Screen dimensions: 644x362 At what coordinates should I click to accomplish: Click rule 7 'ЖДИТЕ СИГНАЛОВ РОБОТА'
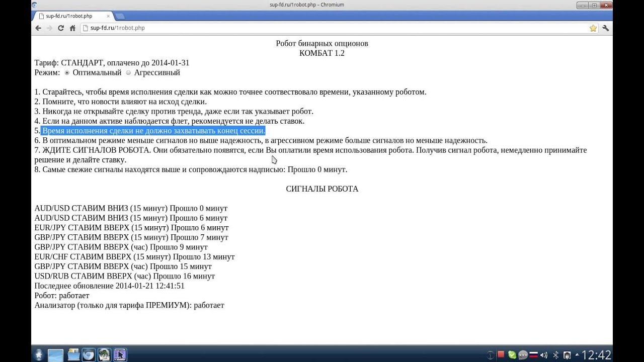pyautogui.click(x=310, y=155)
